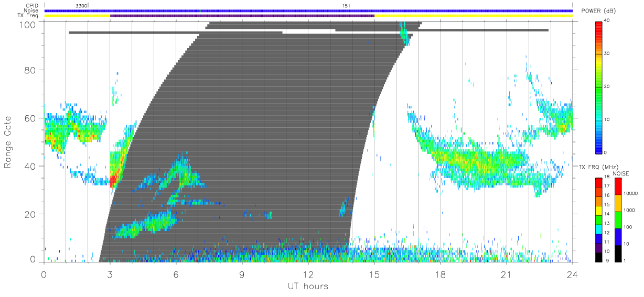Click the noise color scale bar
The image size is (644, 297).
(x=618, y=220)
